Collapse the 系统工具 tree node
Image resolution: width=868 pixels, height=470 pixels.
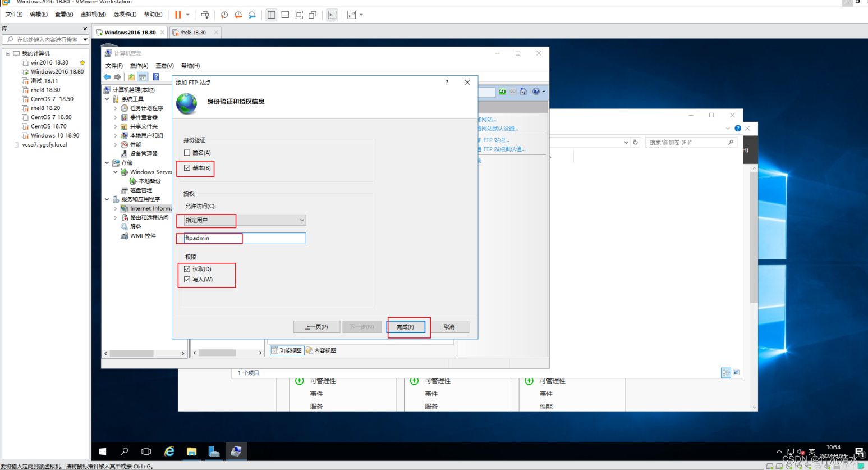point(107,99)
